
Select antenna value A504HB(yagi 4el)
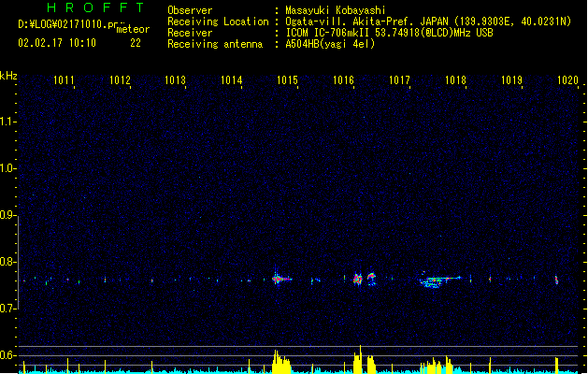coord(330,44)
